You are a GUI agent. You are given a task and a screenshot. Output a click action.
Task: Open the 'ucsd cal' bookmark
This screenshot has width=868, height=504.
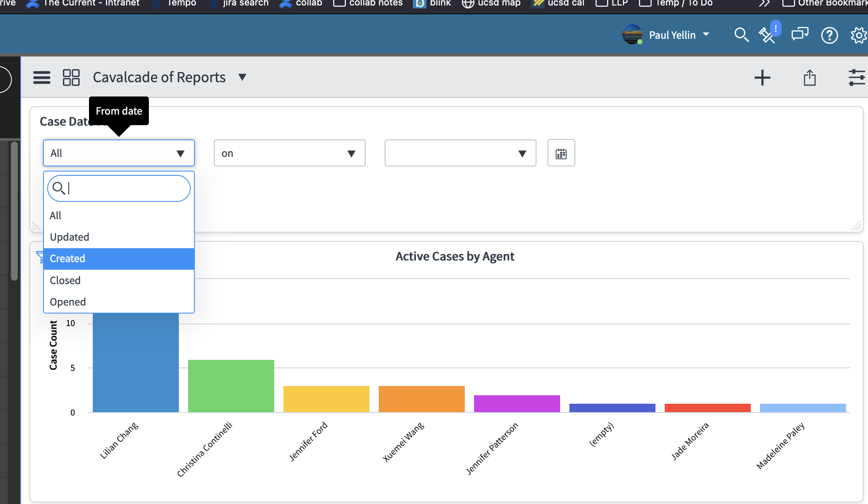[x=558, y=3]
